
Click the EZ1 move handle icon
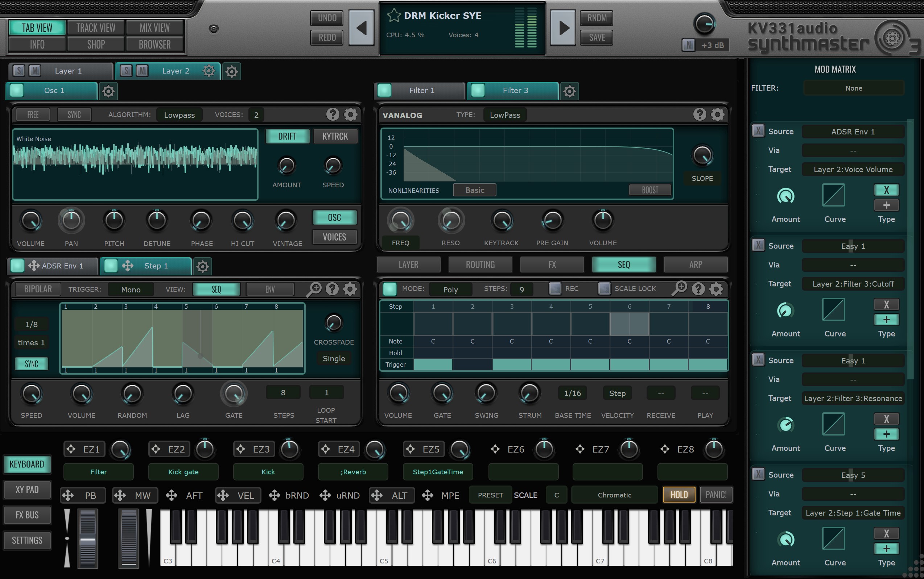click(71, 449)
